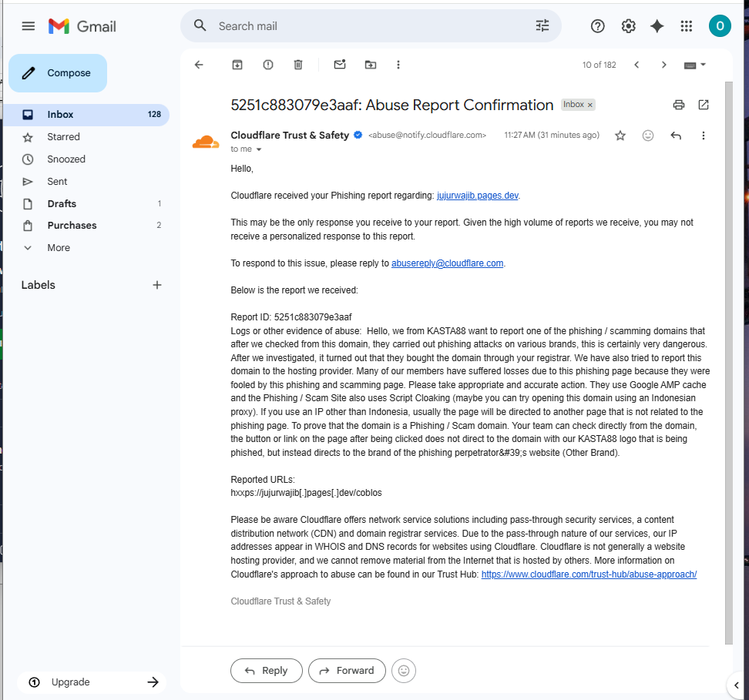The image size is (749, 700).
Task: Click the '10 of 182' counter
Action: (x=599, y=65)
